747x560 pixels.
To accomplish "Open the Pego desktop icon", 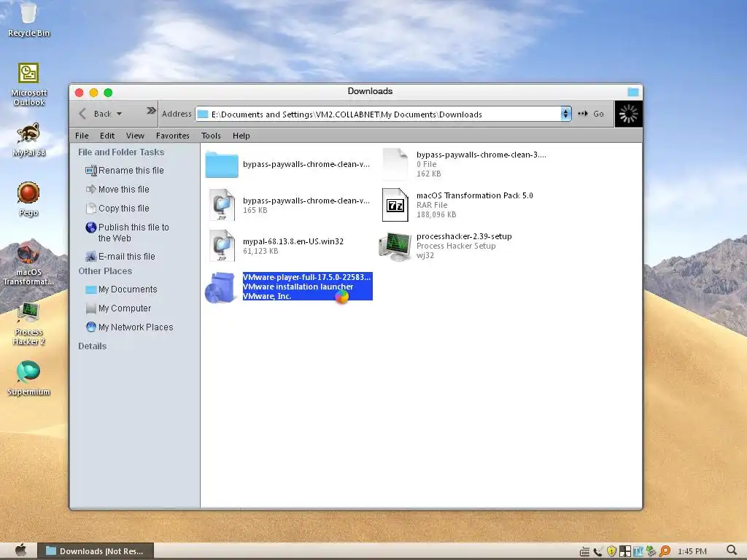I will pos(28,199).
